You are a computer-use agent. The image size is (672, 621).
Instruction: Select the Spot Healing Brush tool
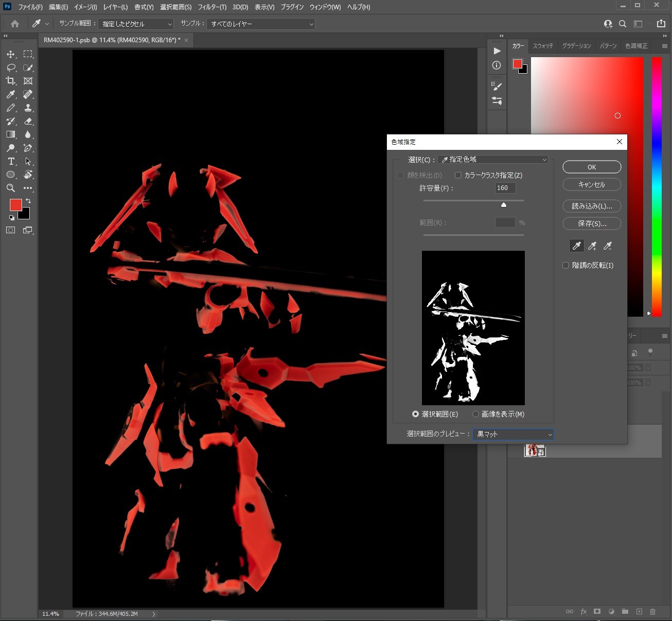pyautogui.click(x=28, y=94)
